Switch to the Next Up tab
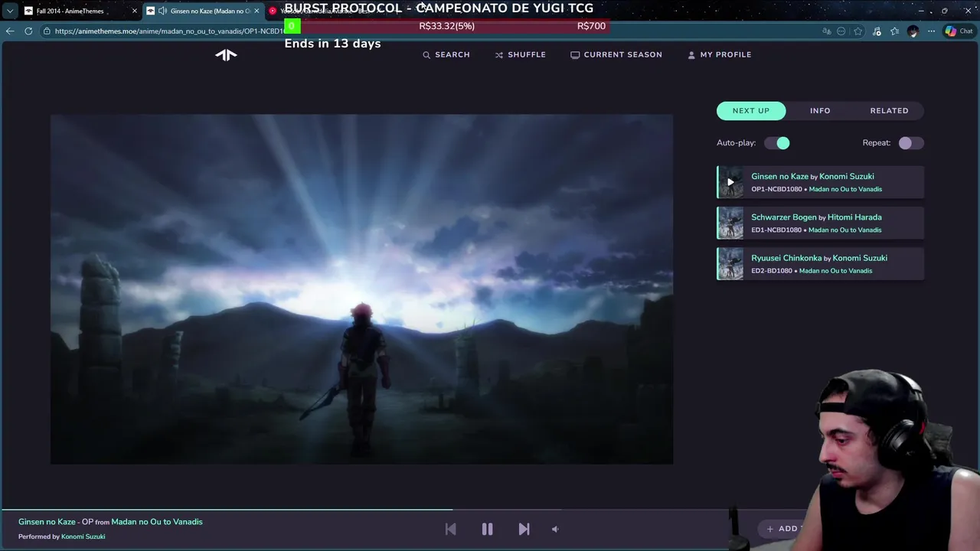Screen dimensions: 980x551 click(x=751, y=110)
